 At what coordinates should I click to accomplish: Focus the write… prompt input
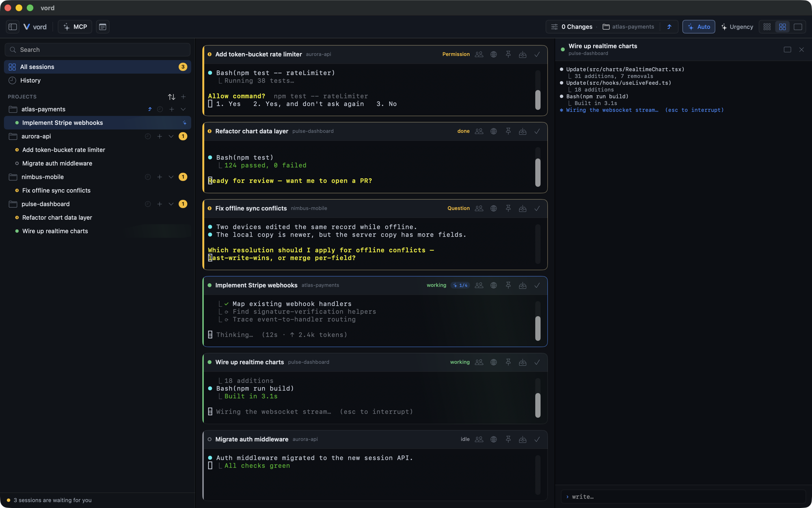(x=683, y=497)
